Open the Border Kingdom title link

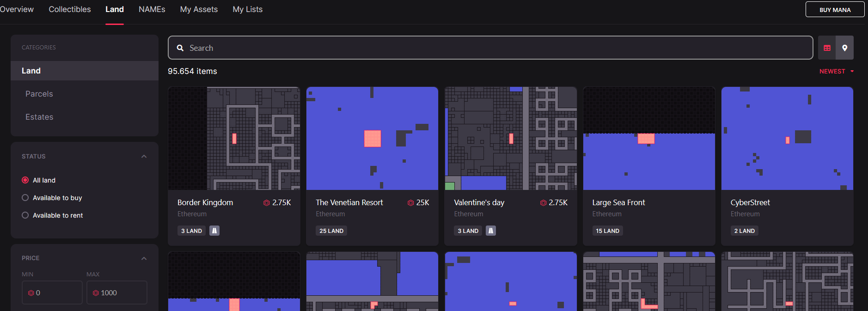205,202
